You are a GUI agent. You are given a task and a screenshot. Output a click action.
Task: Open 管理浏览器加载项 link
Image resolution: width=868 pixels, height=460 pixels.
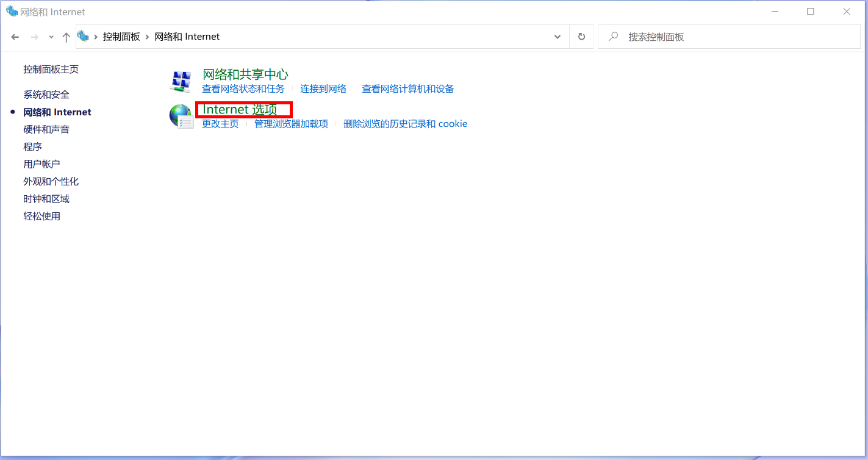click(291, 124)
